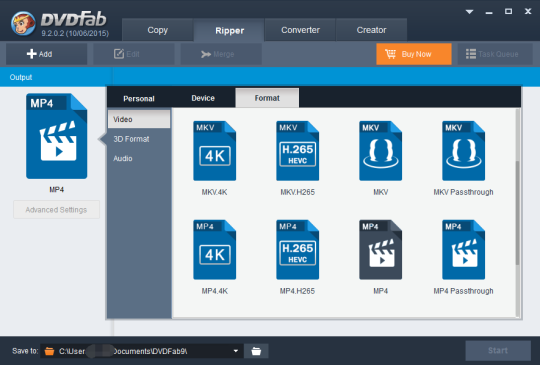540x365 pixels.
Task: Select the MP4.H265 format icon
Action: [297, 249]
